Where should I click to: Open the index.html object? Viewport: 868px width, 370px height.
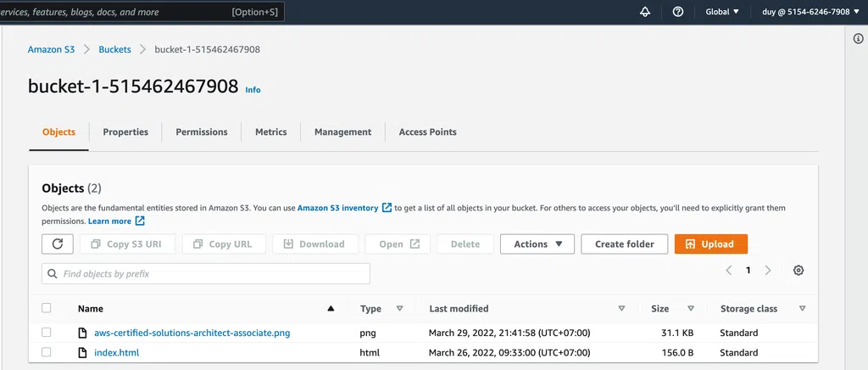pos(116,352)
